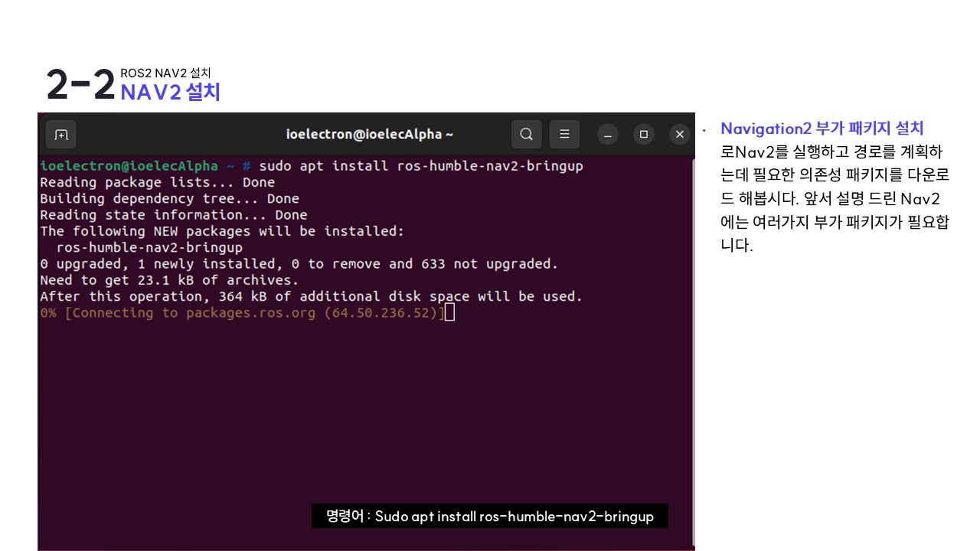The width and height of the screenshot is (980, 551).
Task: Click the black command caption at the bottom
Action: [489, 516]
